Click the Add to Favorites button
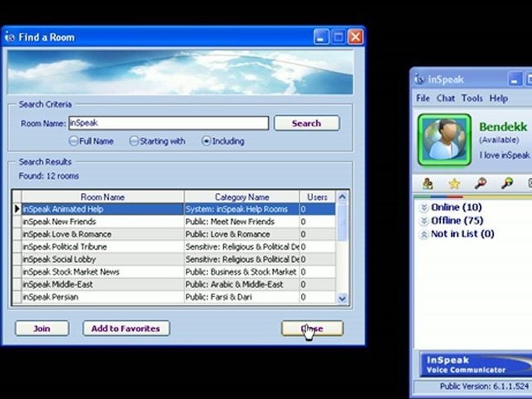 tap(126, 329)
